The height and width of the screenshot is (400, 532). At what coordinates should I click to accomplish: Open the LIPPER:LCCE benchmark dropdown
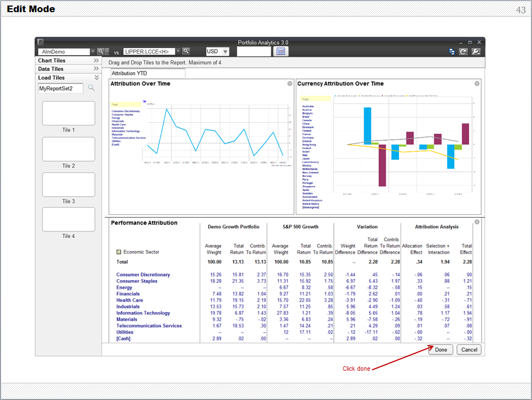(x=178, y=51)
